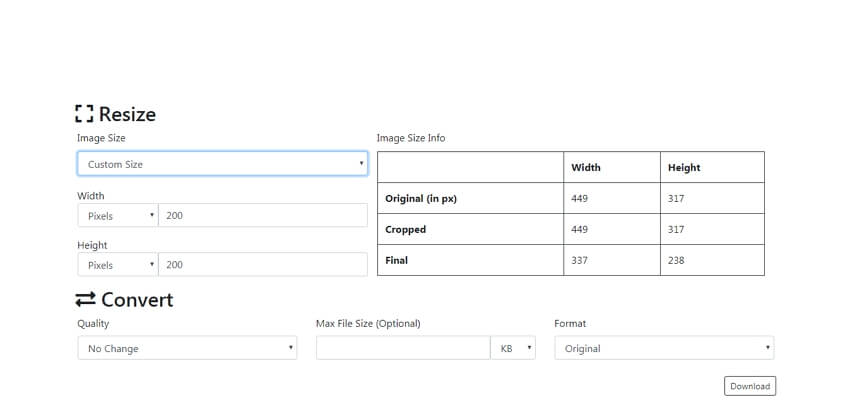Click the Download button
The image size is (850, 412).
(750, 386)
